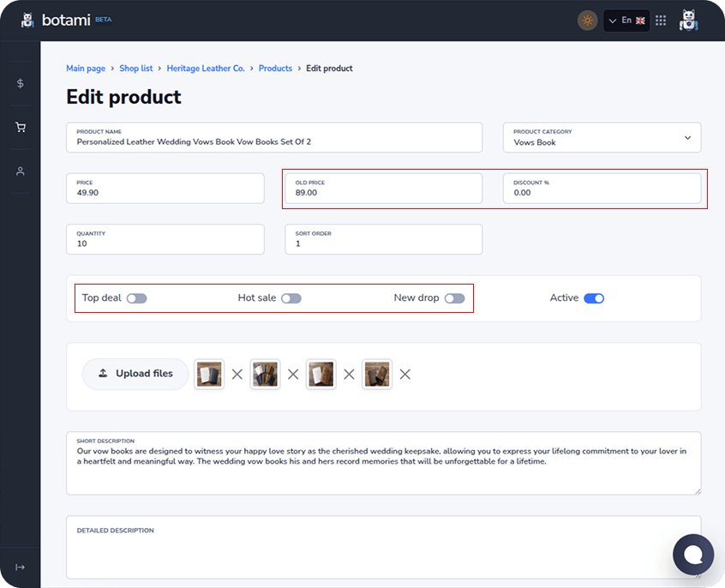Navigate to Heritage Leather Co. breadcrumb
725x588 pixels.
tap(206, 69)
